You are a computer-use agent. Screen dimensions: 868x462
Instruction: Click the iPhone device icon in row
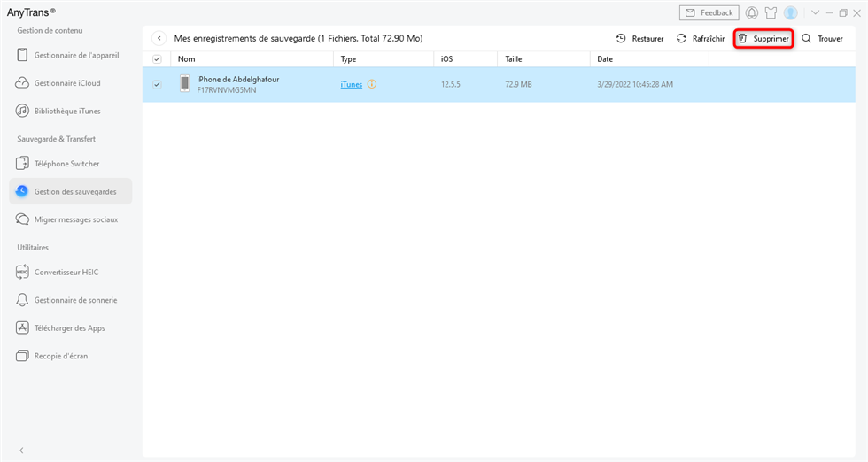[184, 84]
